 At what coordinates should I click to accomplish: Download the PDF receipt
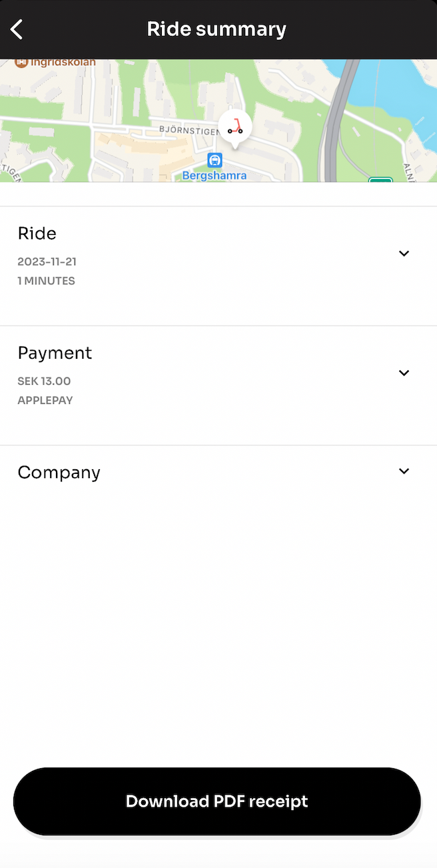pos(217,801)
